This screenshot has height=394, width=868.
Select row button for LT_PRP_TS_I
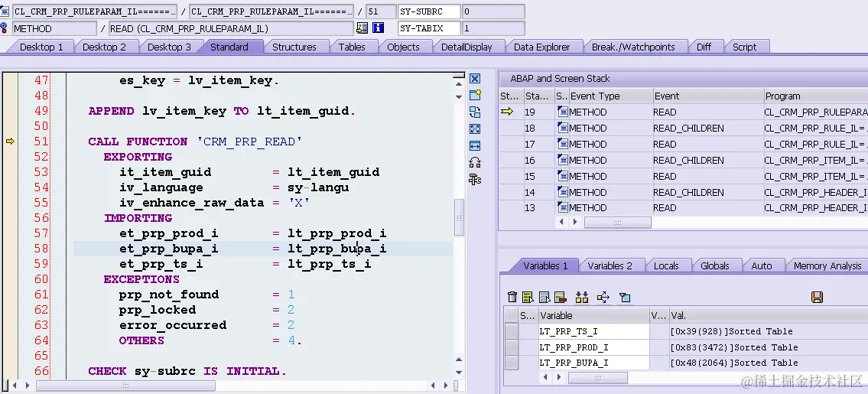click(x=511, y=331)
